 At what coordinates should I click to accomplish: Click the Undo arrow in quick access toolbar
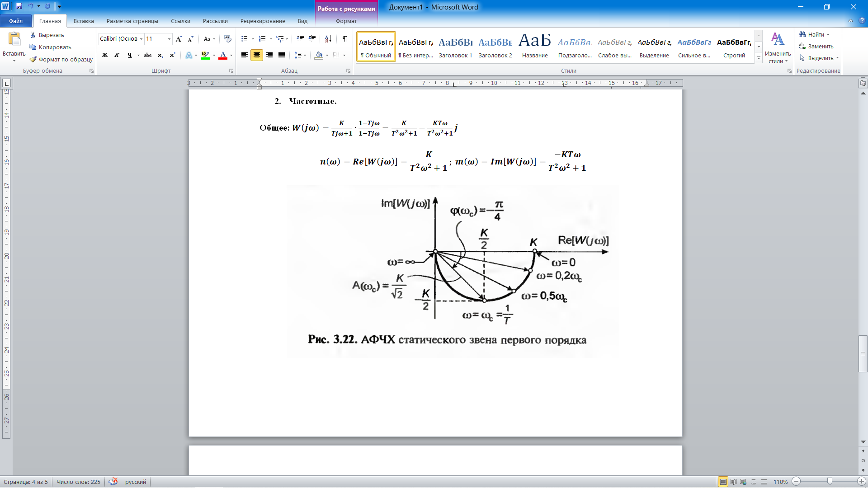30,6
